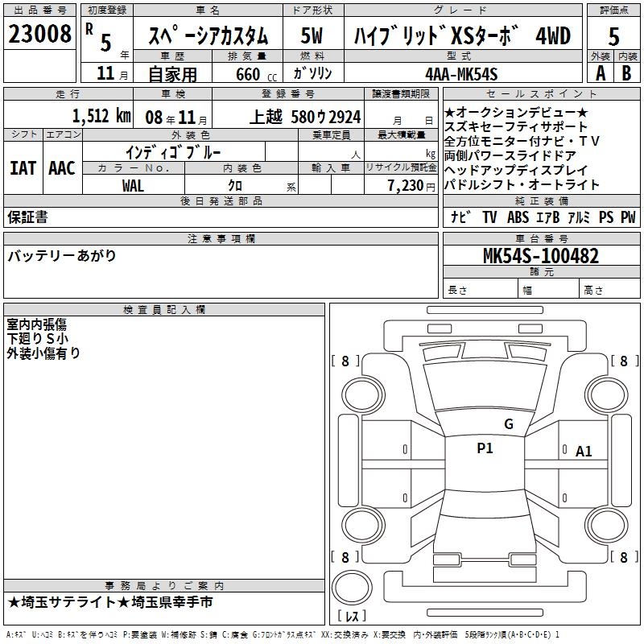Image resolution: width=644 pixels, height=644 pixels.
Task: Click the A1 scratch marker on the diagram
Action: coord(584,452)
